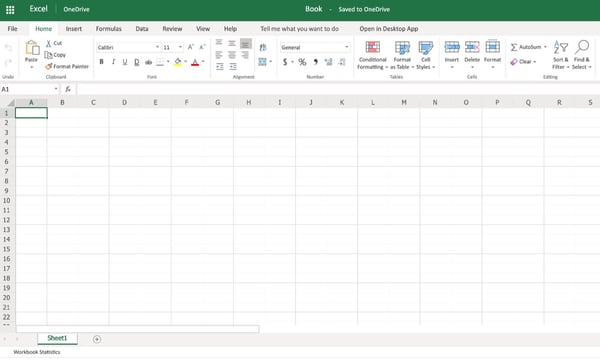
Task: Click the Format as Table icon
Action: coord(402,47)
